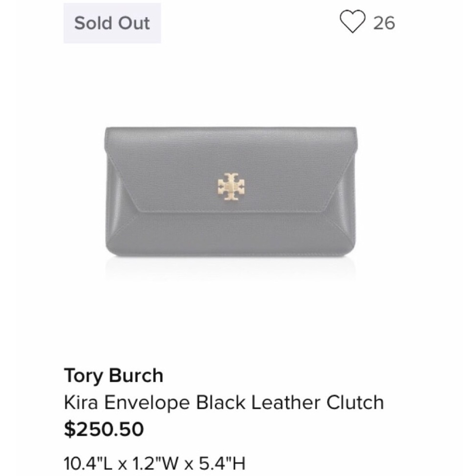This screenshot has width=476, height=476.
Task: Click the like count 26
Action: pos(384,23)
